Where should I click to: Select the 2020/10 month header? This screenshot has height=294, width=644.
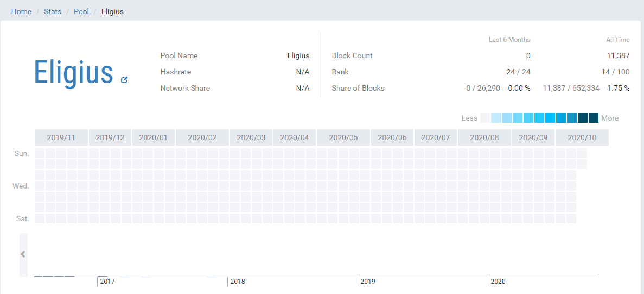point(582,137)
